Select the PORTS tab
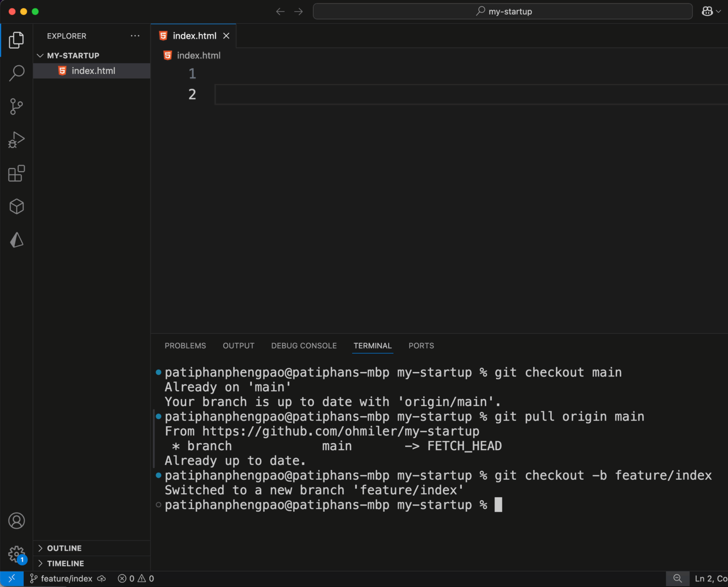 (x=421, y=346)
